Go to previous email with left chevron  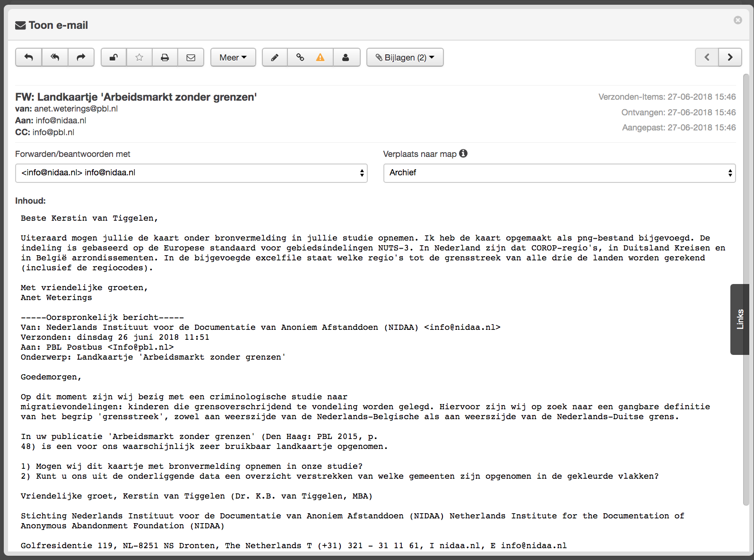pos(707,57)
